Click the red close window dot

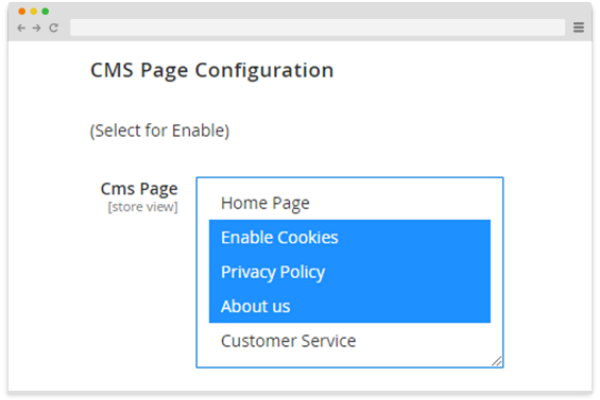tap(22, 11)
